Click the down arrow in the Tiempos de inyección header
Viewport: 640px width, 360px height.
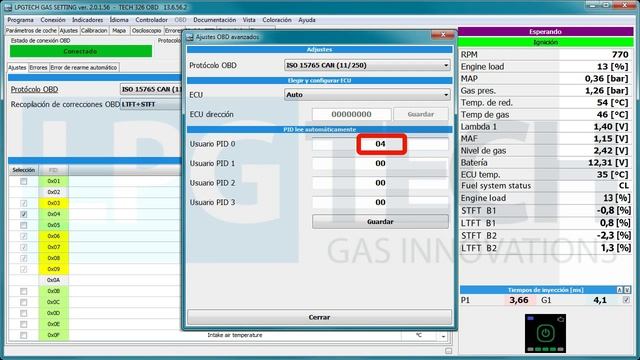627,290
